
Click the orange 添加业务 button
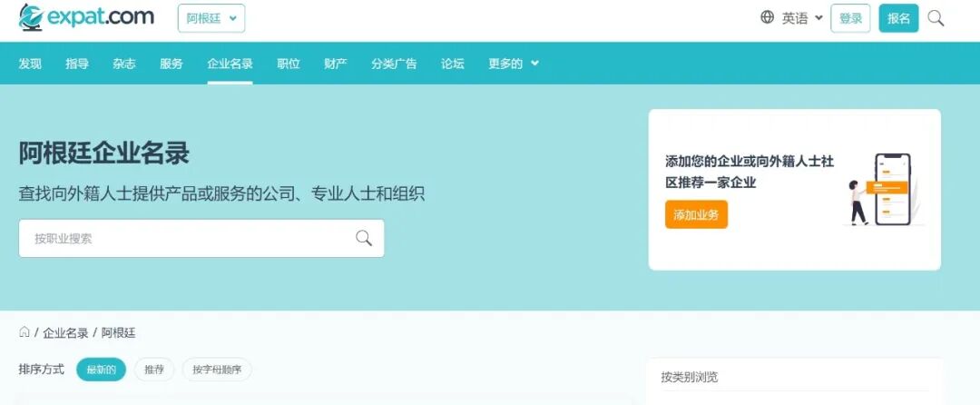(696, 214)
